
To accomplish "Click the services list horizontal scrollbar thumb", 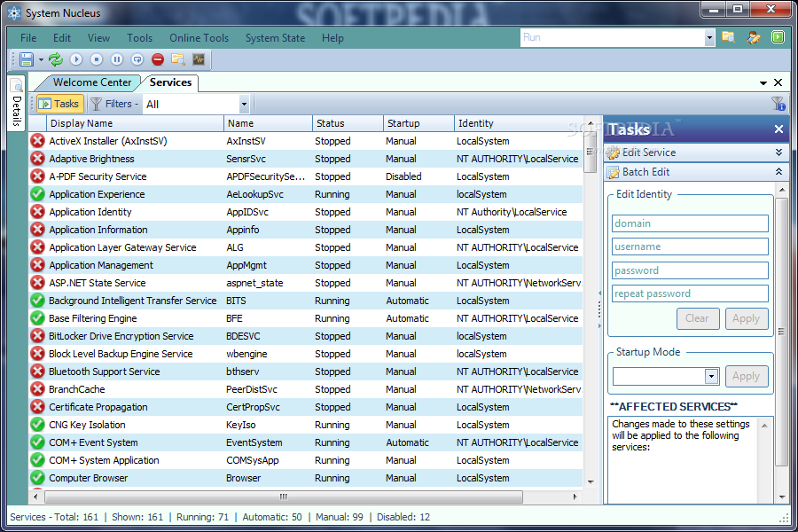I will (284, 497).
